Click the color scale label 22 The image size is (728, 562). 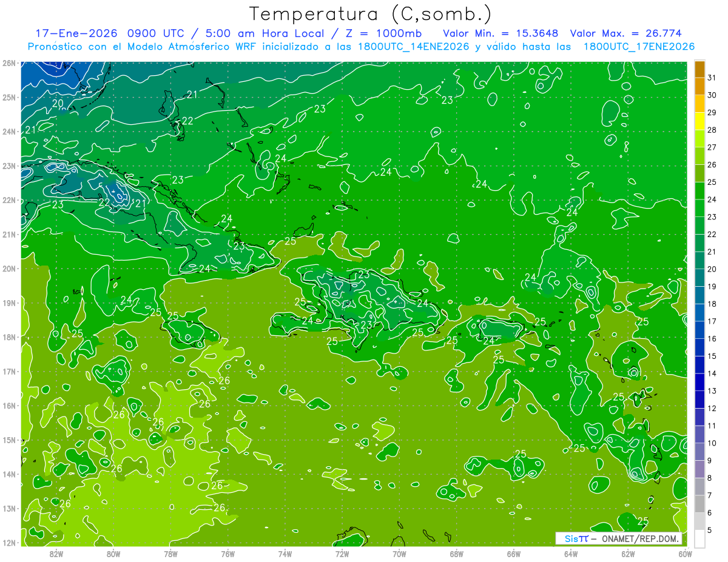coord(712,235)
